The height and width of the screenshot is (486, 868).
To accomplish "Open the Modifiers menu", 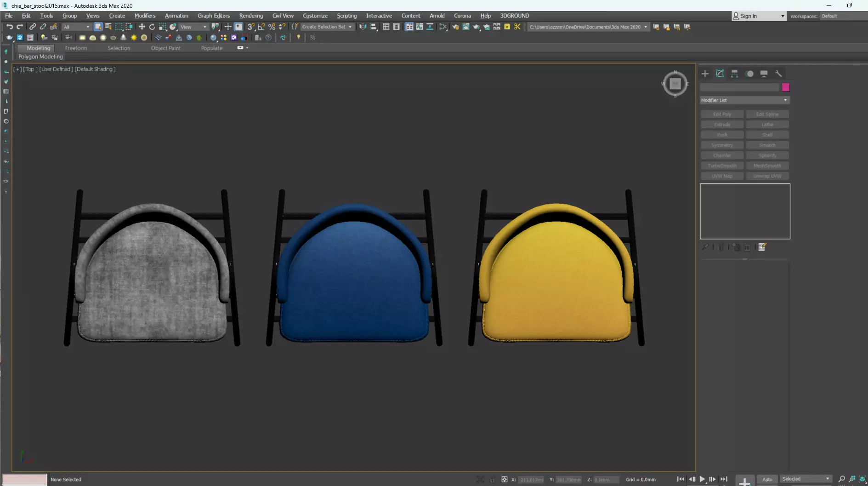I will pos(145,16).
